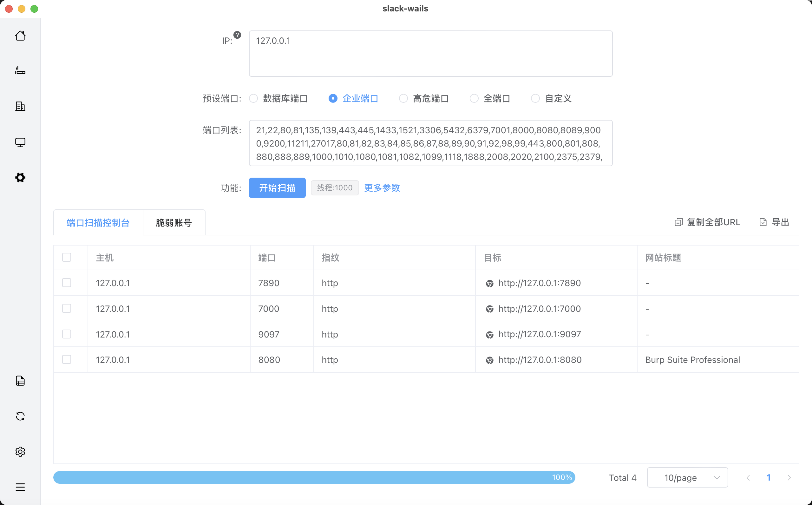Click inside the 端口列表 text area

[430, 143]
